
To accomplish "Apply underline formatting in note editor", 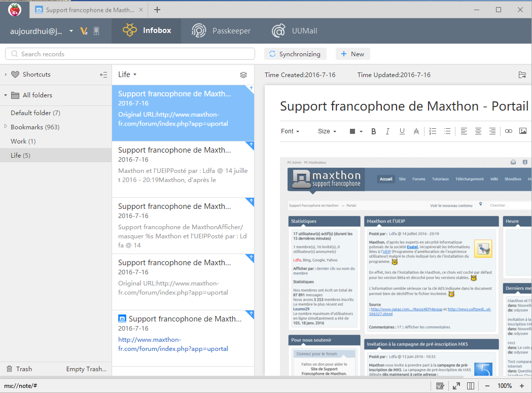I will 402,131.
